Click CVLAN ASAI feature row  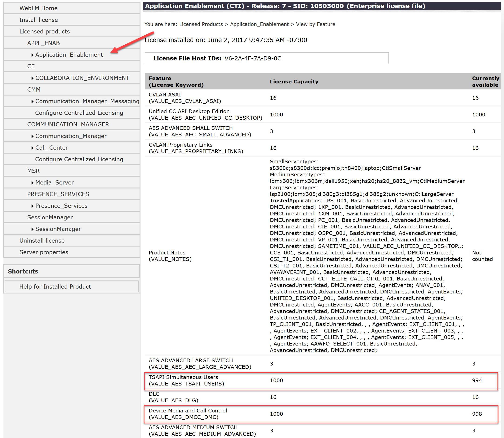pyautogui.click(x=323, y=98)
